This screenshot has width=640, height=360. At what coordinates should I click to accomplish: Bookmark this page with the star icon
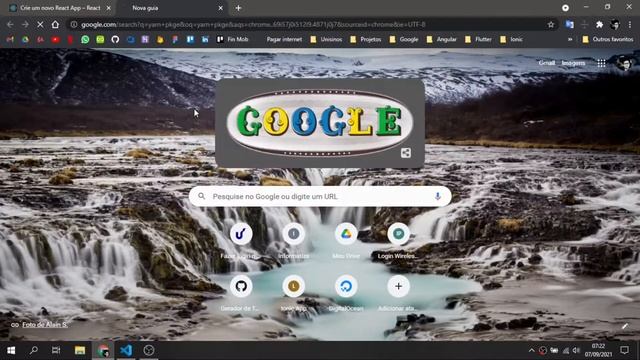(x=551, y=24)
